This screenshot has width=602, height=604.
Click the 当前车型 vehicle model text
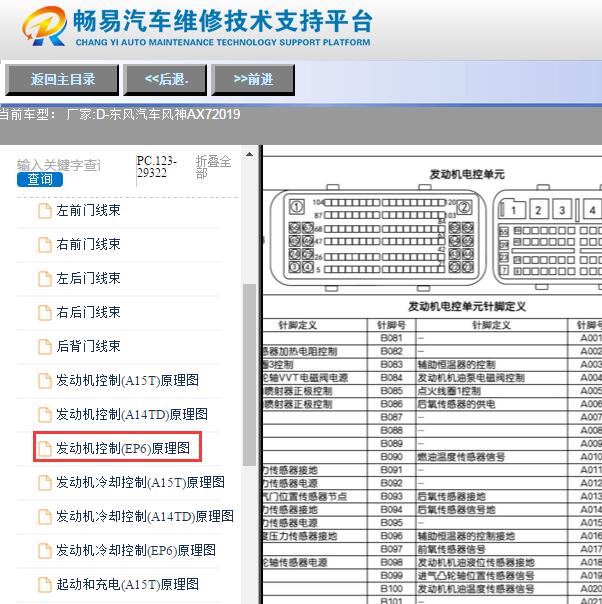click(119, 114)
